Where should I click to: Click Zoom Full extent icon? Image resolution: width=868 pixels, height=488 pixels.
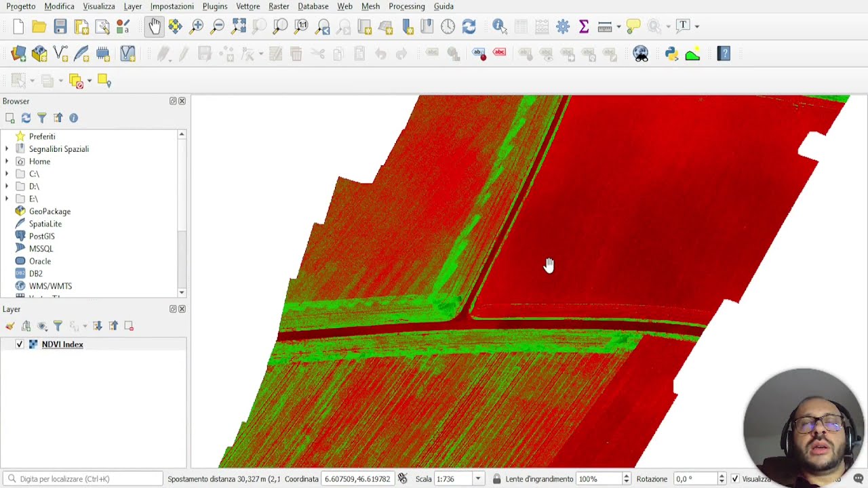(x=239, y=26)
